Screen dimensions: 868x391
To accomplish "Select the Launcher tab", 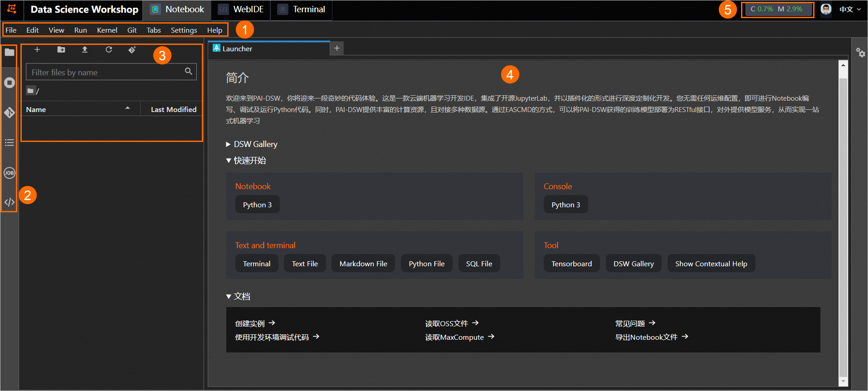I will 269,49.
